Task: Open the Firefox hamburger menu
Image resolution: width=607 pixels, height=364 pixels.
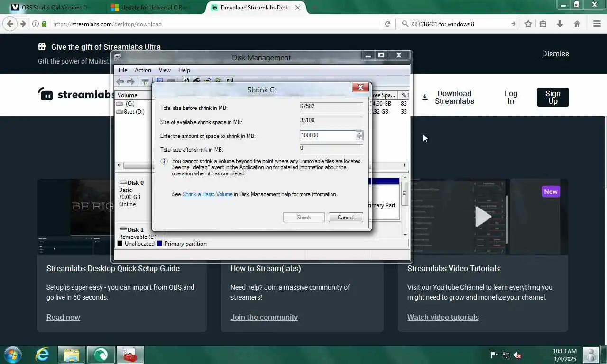Action: point(597,24)
